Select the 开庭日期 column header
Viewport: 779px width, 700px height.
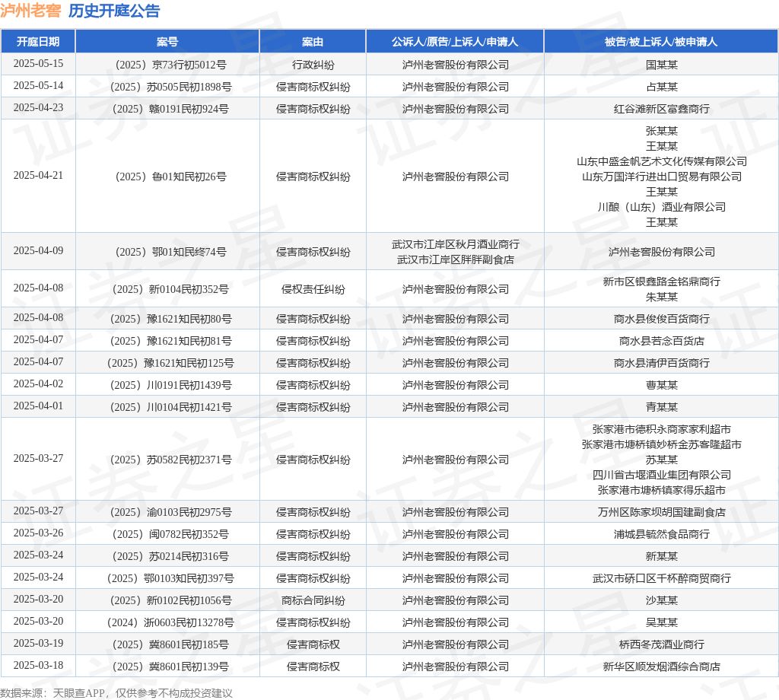(38, 42)
